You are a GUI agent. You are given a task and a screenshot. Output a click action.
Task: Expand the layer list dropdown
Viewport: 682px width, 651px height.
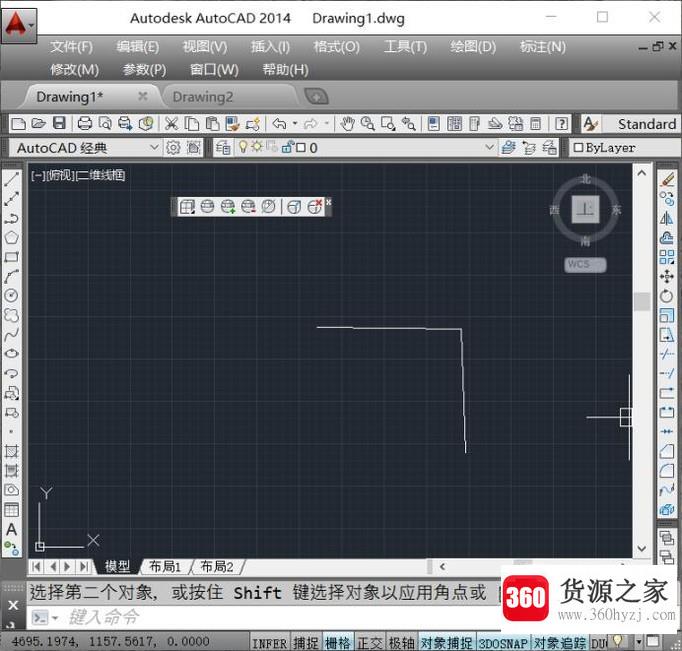(489, 147)
